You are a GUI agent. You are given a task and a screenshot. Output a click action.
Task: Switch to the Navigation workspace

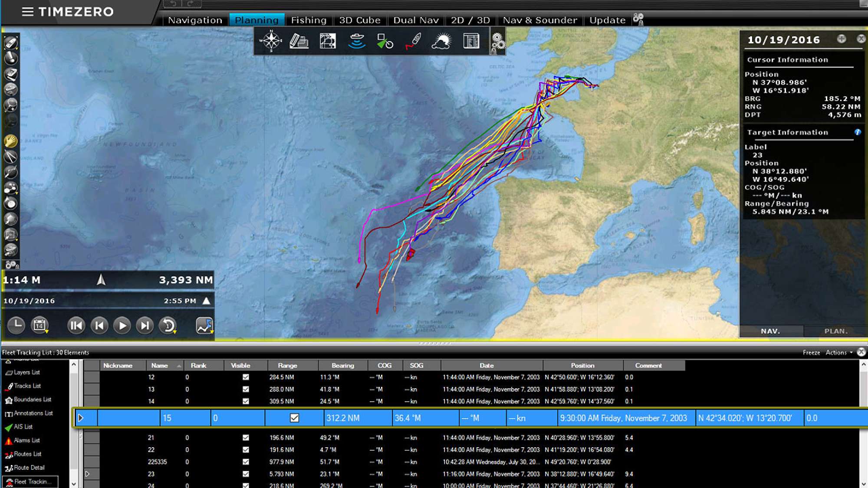tap(194, 20)
